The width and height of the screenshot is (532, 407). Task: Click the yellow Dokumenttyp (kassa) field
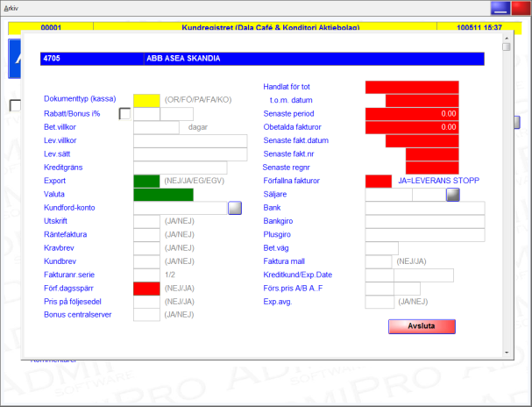coord(146,101)
